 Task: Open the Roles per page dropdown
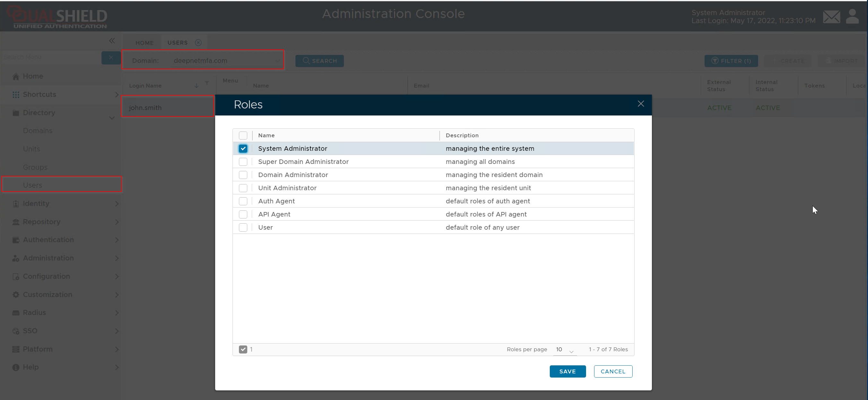click(565, 350)
